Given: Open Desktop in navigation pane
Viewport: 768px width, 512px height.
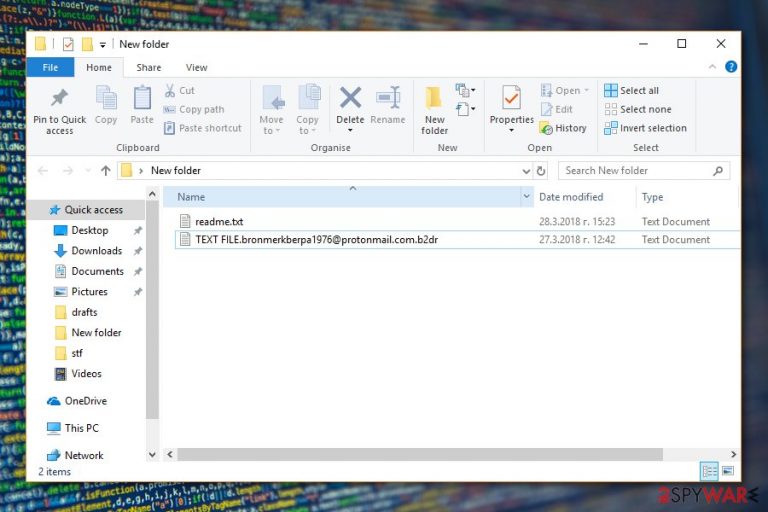Looking at the screenshot, I should 89,230.
